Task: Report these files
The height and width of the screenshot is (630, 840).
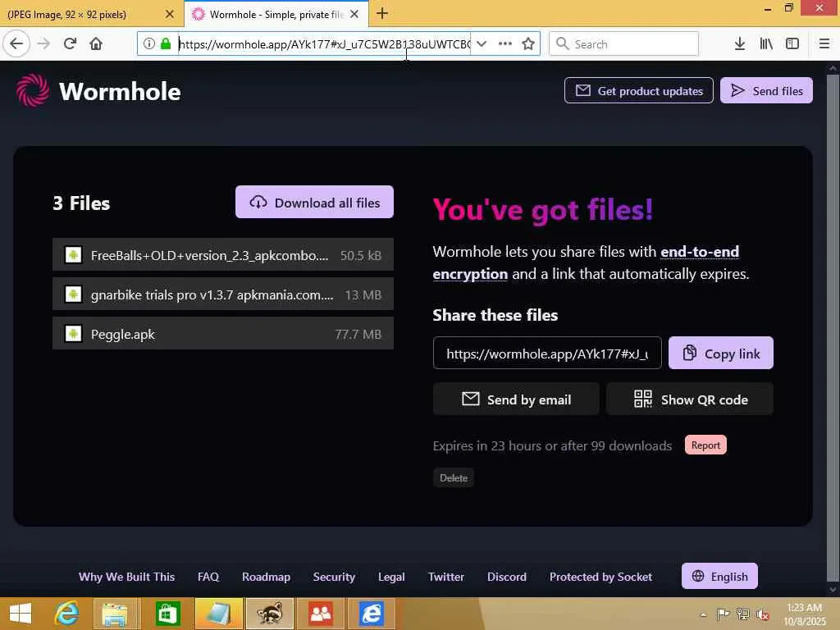Action: [x=705, y=445]
